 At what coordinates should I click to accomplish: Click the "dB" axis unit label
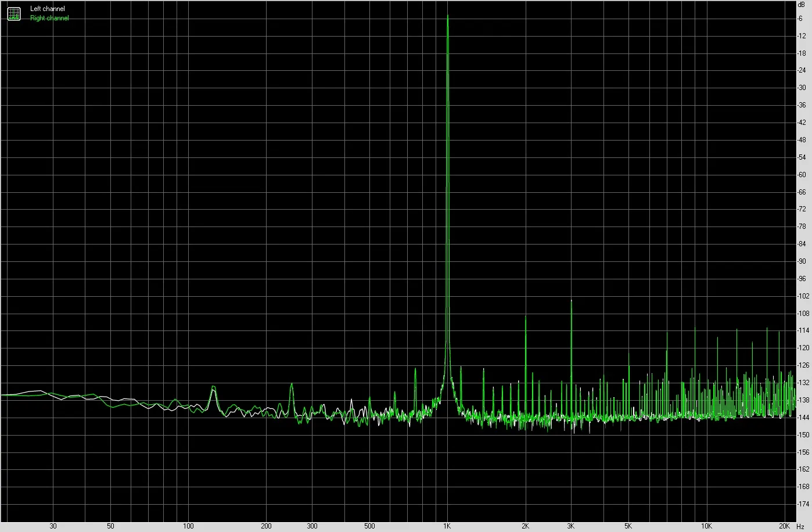pyautogui.click(x=802, y=4)
